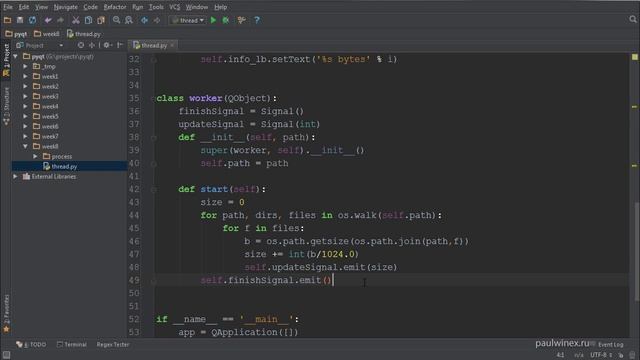640x360 pixels.
Task: Click the Save All toolbar icon
Action: (20, 20)
